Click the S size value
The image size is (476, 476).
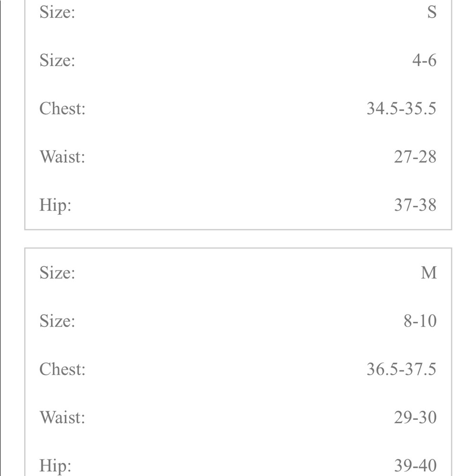pyautogui.click(x=432, y=12)
